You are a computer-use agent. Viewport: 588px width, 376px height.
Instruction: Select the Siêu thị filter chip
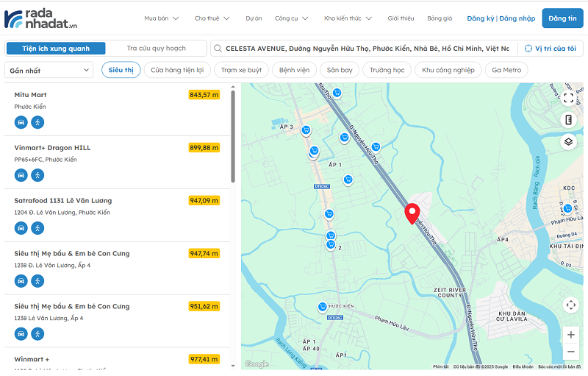click(121, 70)
